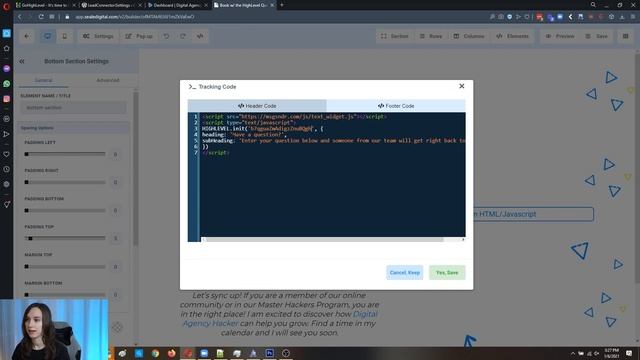
Task: Open Zoom from the taskbar
Action: tap(204, 353)
